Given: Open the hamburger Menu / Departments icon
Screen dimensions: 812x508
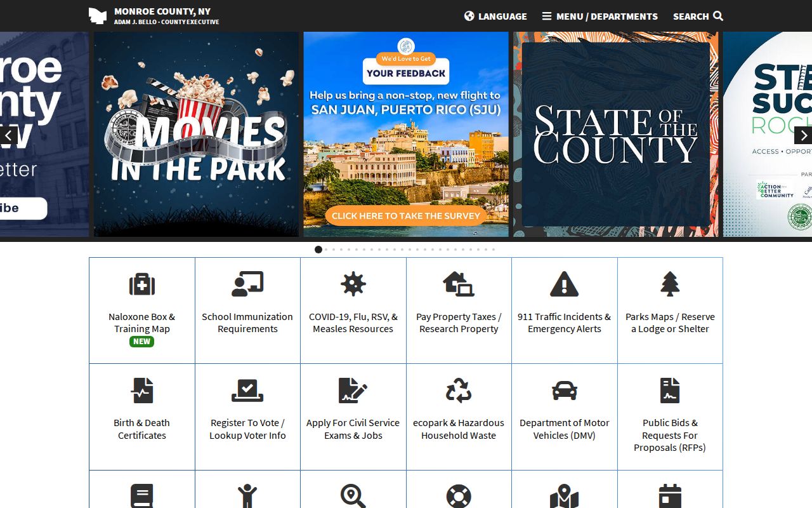Looking at the screenshot, I should pos(547,16).
